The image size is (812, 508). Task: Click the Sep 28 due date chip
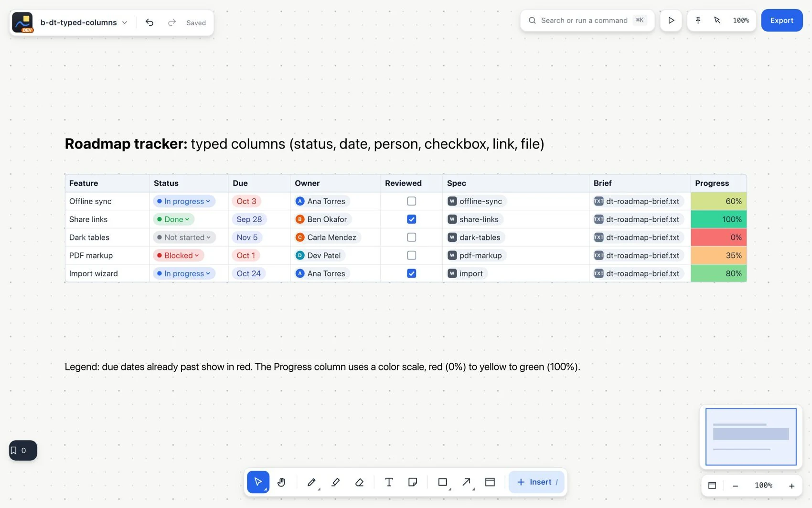249,219
